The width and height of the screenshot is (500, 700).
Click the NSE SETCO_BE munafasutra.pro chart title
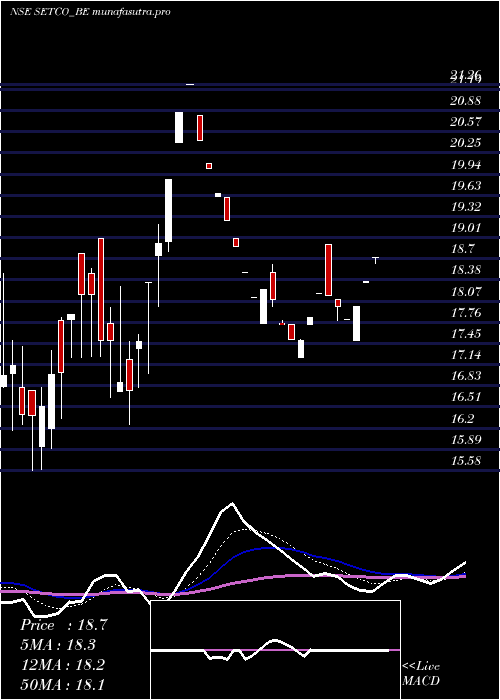point(90,12)
